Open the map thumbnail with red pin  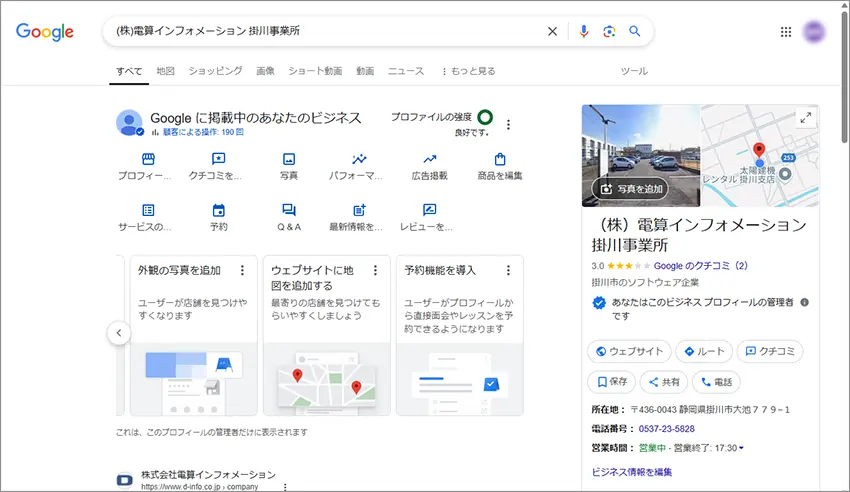(759, 156)
